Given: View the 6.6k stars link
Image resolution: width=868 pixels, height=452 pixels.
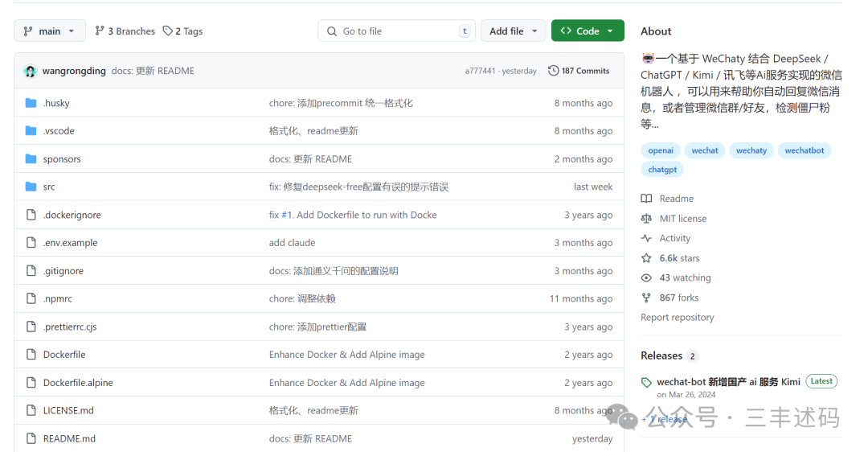Looking at the screenshot, I should tap(679, 258).
